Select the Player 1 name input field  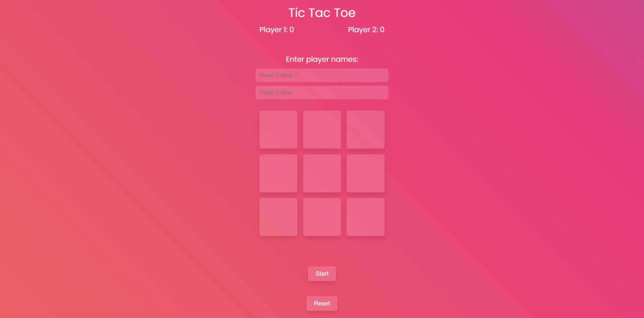[322, 75]
